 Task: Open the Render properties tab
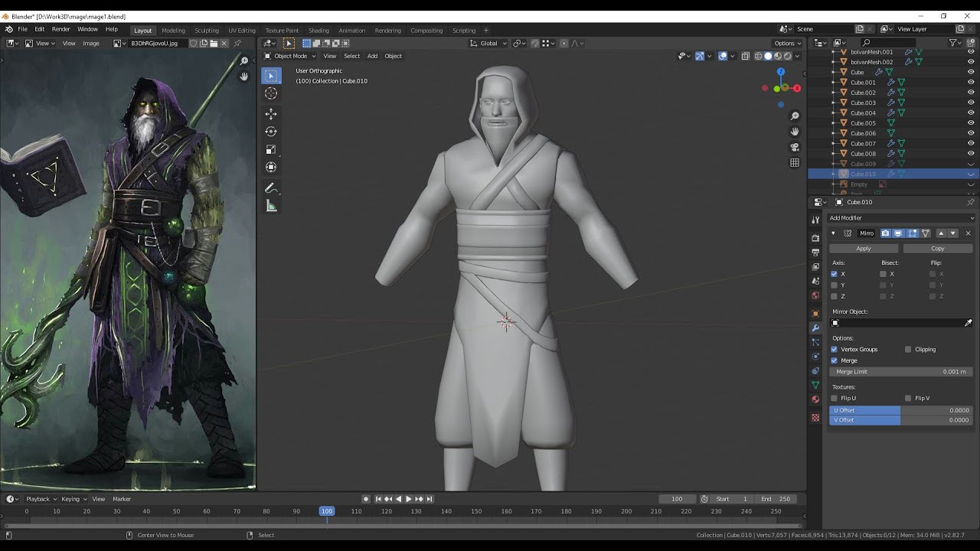815,238
